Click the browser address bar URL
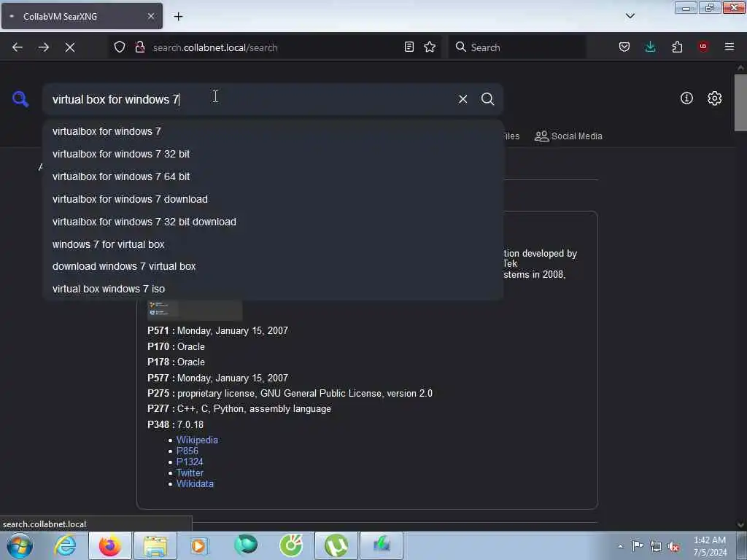This screenshot has height=560, width=747. 274,47
